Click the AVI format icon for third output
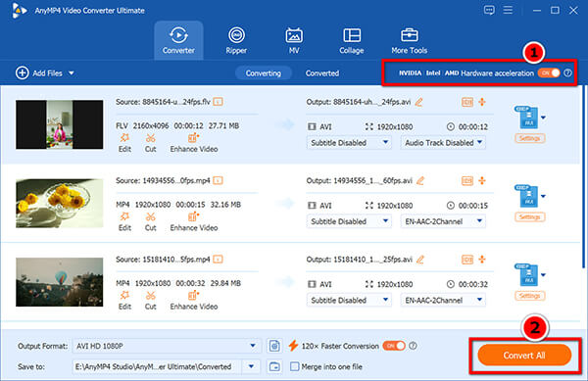 [x=528, y=274]
